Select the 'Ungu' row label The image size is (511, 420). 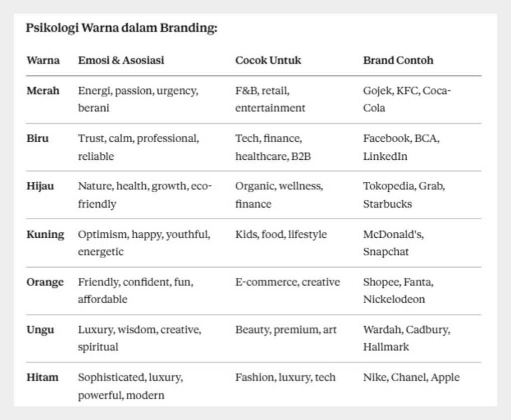pyautogui.click(x=40, y=330)
